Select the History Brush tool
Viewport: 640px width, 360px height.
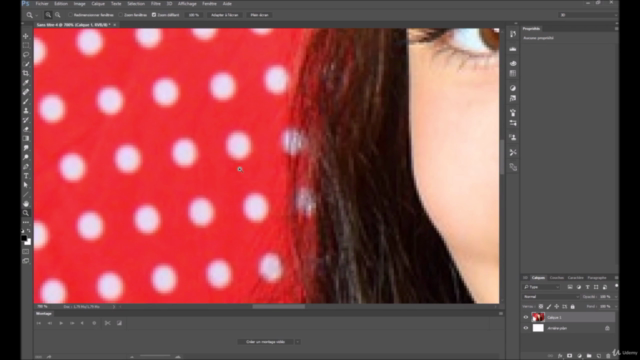26,120
